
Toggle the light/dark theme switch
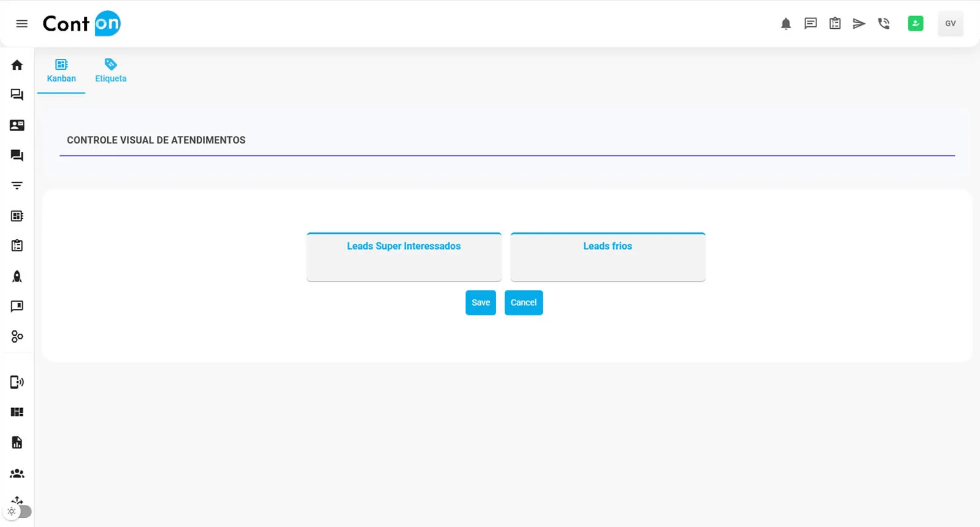click(x=18, y=511)
